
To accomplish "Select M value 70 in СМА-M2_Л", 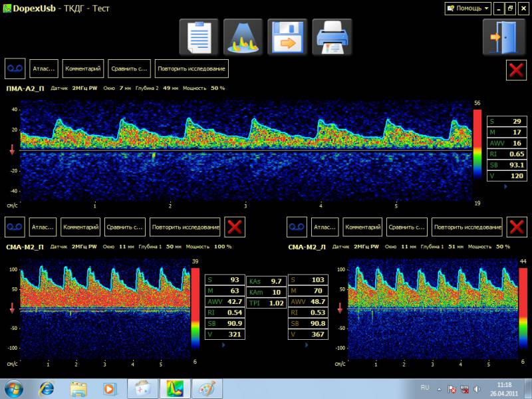I will point(318,291).
